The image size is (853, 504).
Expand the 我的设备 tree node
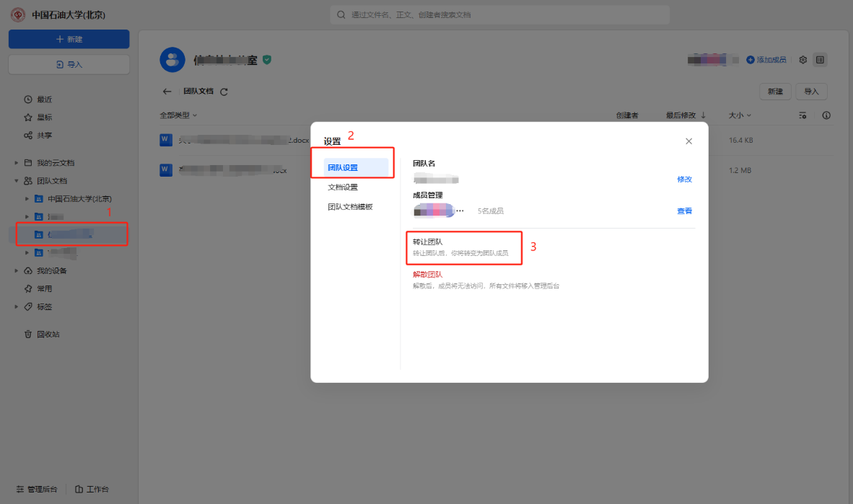coord(17,271)
